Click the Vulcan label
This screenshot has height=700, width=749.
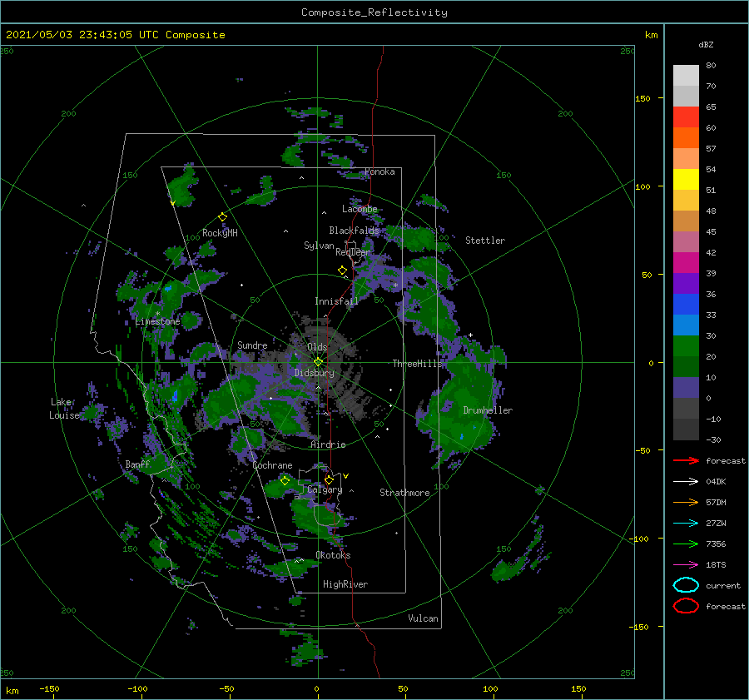click(x=424, y=618)
